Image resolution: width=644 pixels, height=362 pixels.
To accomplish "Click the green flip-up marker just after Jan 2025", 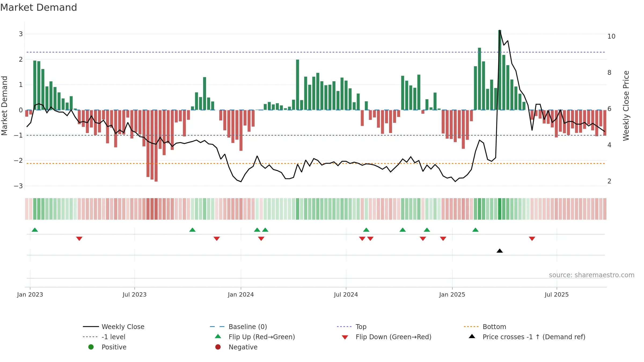I will coord(475,230).
